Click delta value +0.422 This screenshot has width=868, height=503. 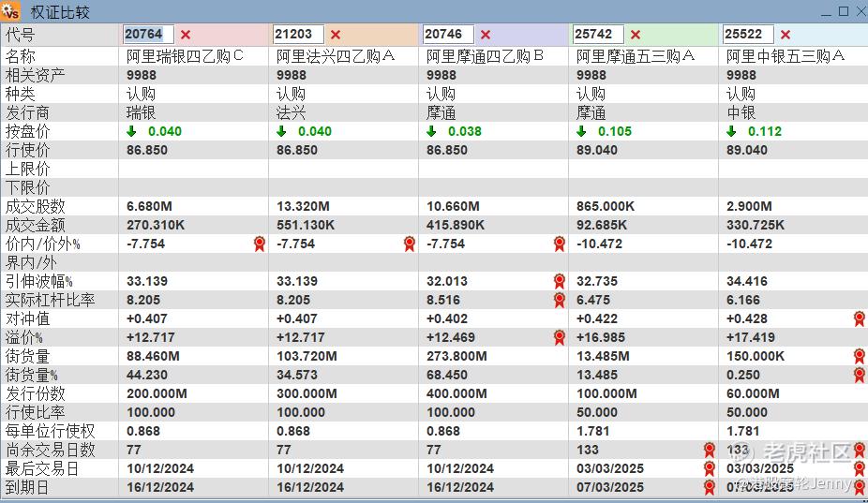[597, 318]
